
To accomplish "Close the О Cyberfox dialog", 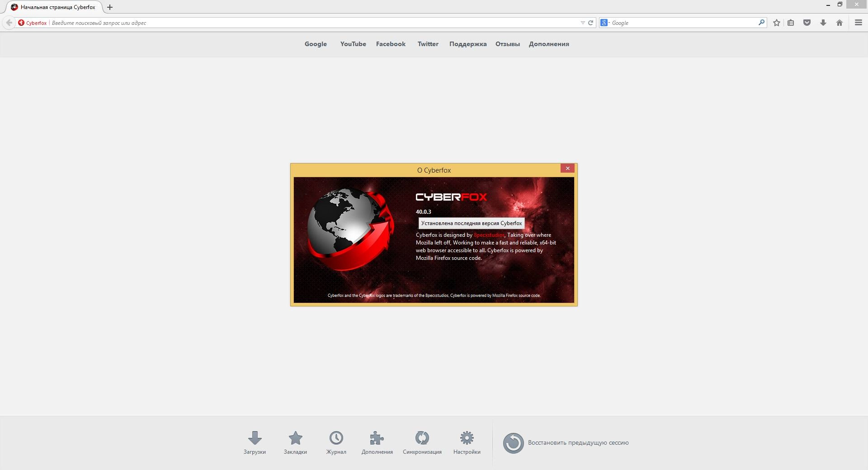I will [x=567, y=168].
